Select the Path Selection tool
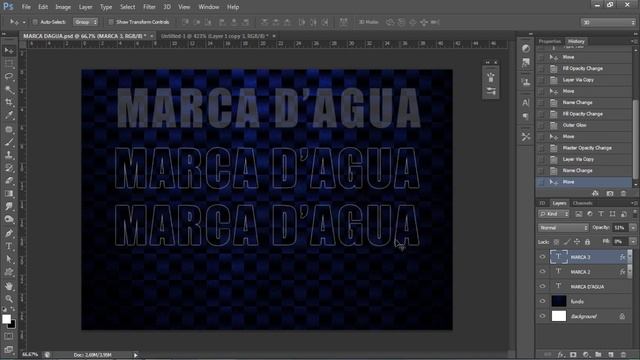 [9, 259]
